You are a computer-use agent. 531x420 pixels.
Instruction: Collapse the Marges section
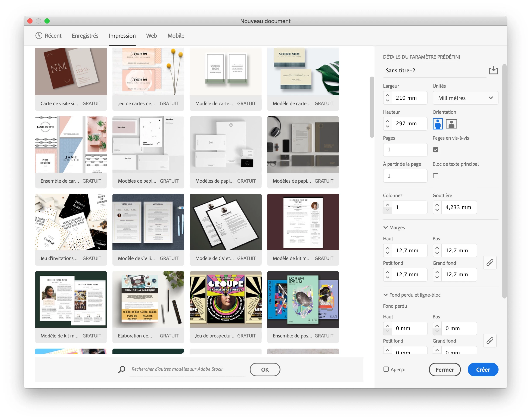(x=385, y=228)
